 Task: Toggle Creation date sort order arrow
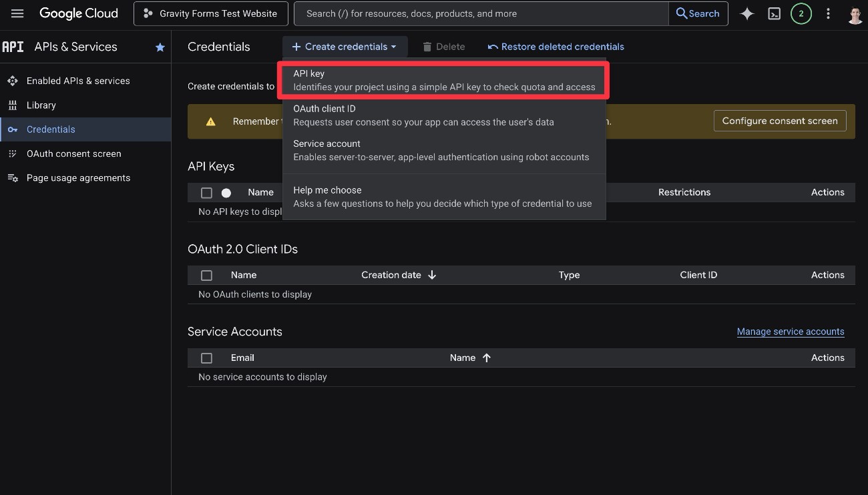point(431,274)
